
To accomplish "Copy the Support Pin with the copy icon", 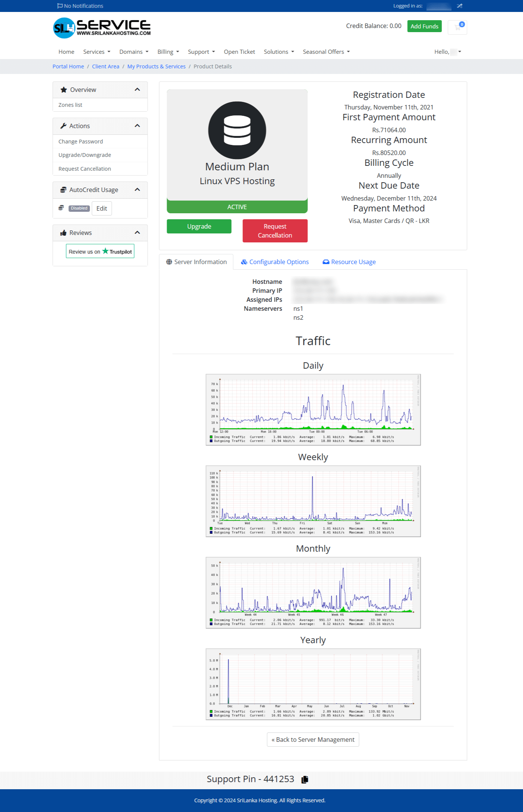I will click(x=305, y=779).
